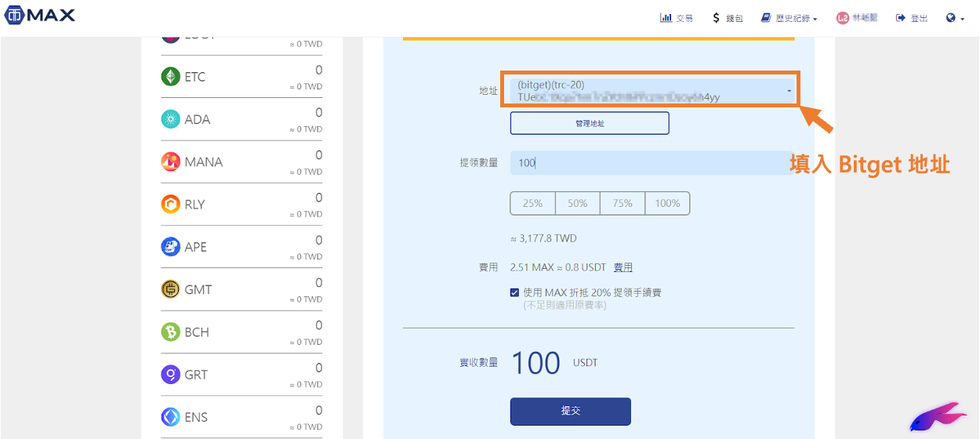The image size is (980, 439).
Task: Choose the 75% amount button
Action: pyautogui.click(x=622, y=203)
